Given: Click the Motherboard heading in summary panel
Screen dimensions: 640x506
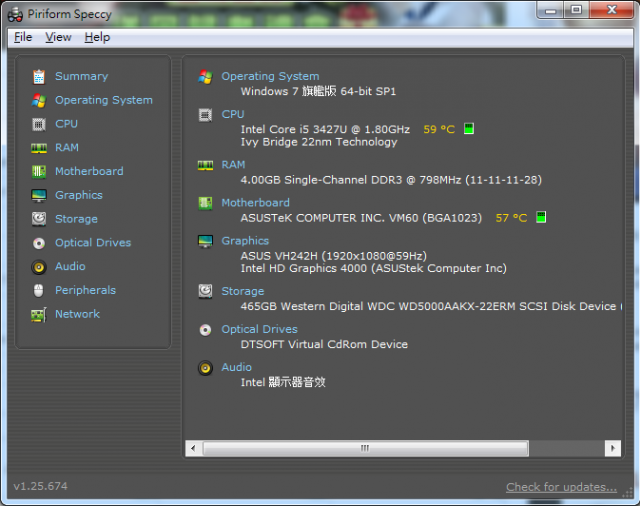Looking at the screenshot, I should coord(256,203).
